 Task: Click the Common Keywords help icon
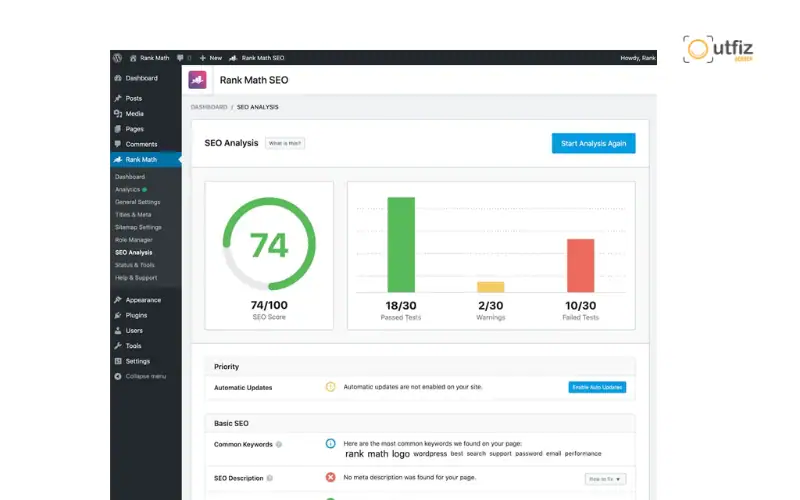coord(279,444)
